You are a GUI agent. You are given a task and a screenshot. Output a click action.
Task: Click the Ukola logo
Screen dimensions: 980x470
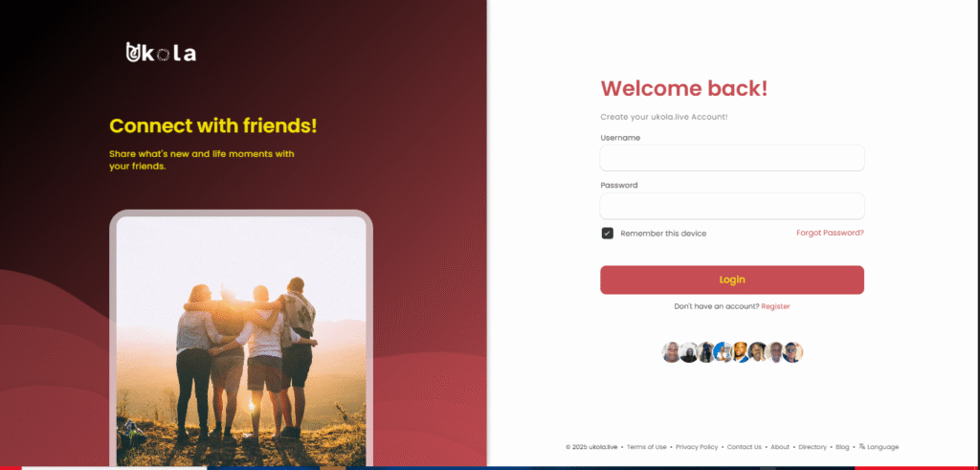click(x=161, y=53)
